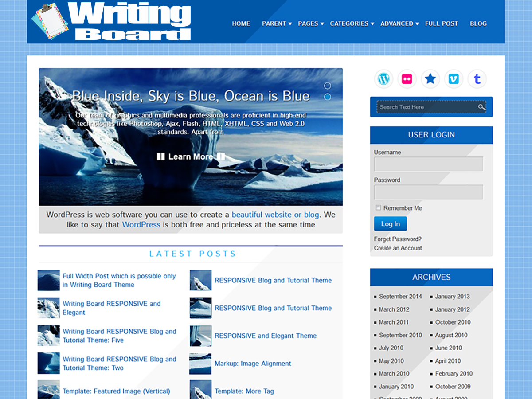Open the CATEGORIES dropdown menu

pyautogui.click(x=349, y=23)
